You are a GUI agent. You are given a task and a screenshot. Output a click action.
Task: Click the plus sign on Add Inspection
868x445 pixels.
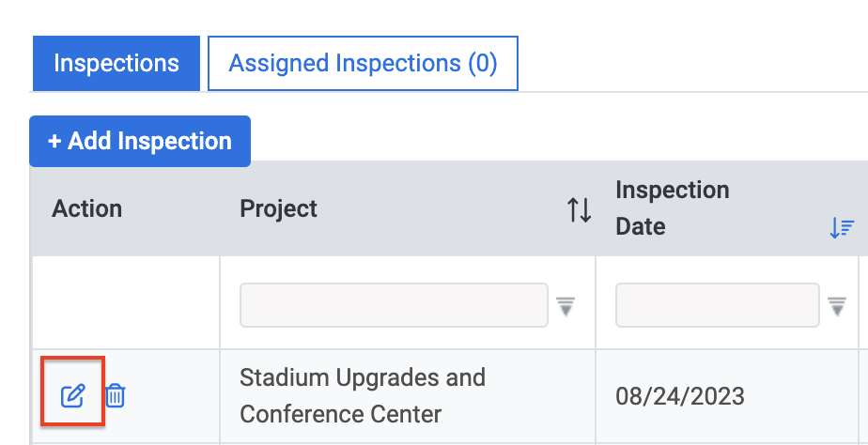click(x=54, y=141)
